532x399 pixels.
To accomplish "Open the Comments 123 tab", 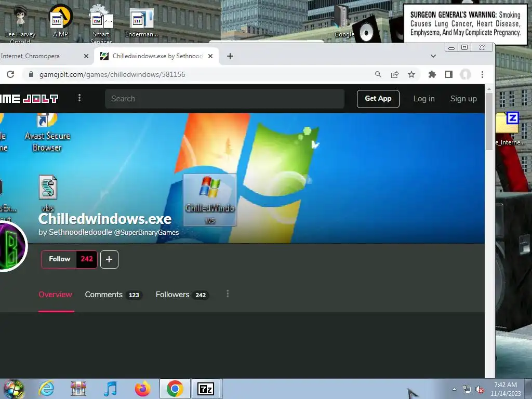I will 113,295.
